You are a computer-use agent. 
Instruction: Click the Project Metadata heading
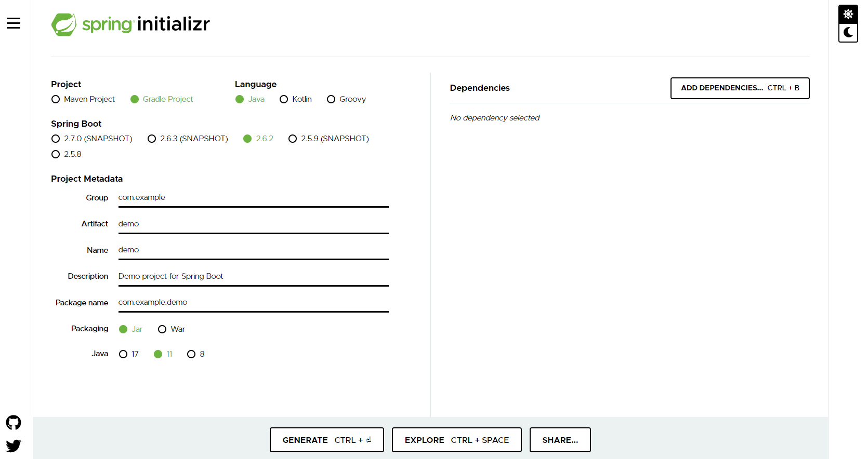coord(87,179)
